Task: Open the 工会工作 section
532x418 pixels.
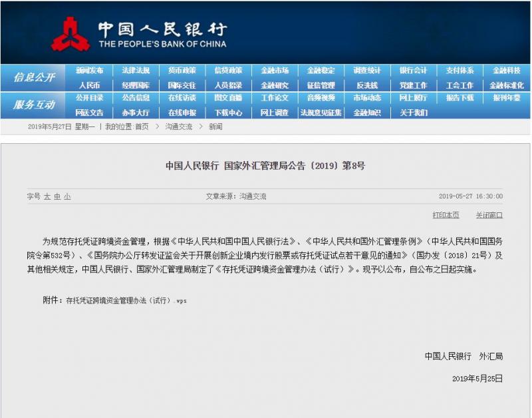Action: pos(460,85)
